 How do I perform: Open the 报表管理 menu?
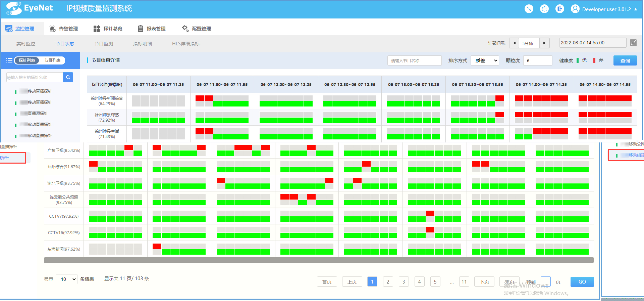click(152, 29)
